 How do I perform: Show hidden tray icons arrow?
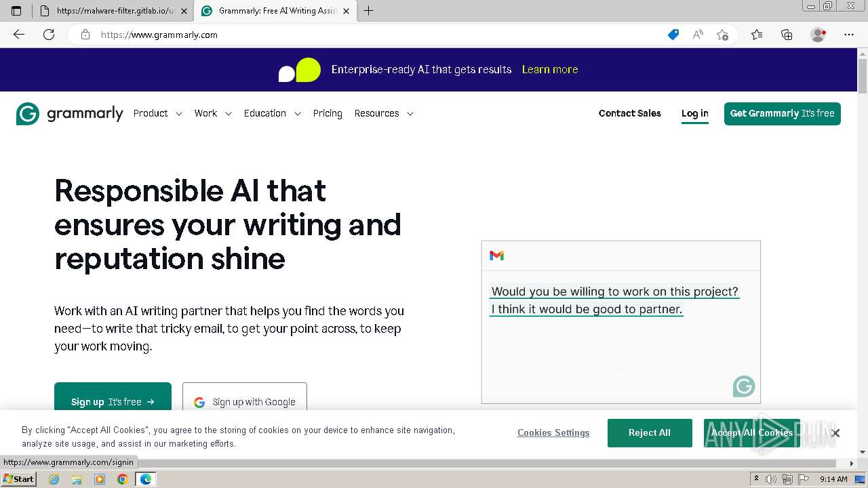[x=757, y=479]
